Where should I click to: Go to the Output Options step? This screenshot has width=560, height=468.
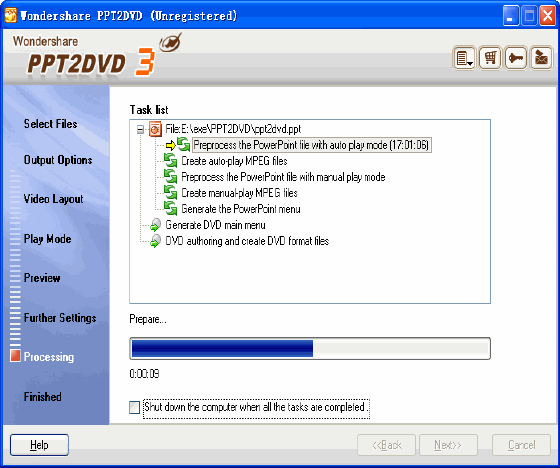point(58,160)
